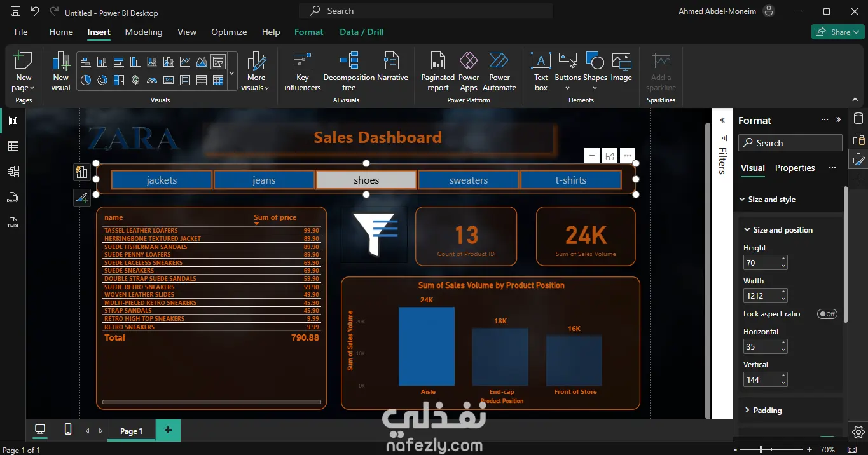This screenshot has height=455, width=868.
Task: Add a Decomposition tree visual
Action: click(348, 71)
